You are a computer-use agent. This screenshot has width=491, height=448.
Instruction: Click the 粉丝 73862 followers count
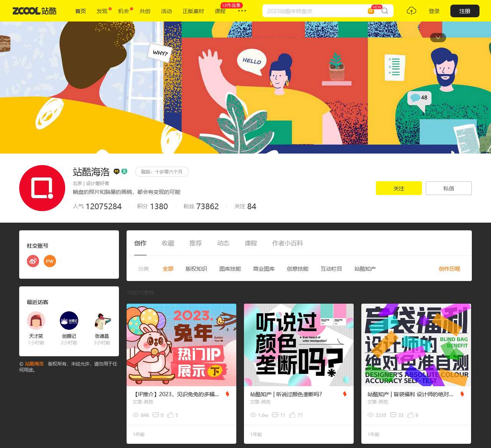(201, 206)
